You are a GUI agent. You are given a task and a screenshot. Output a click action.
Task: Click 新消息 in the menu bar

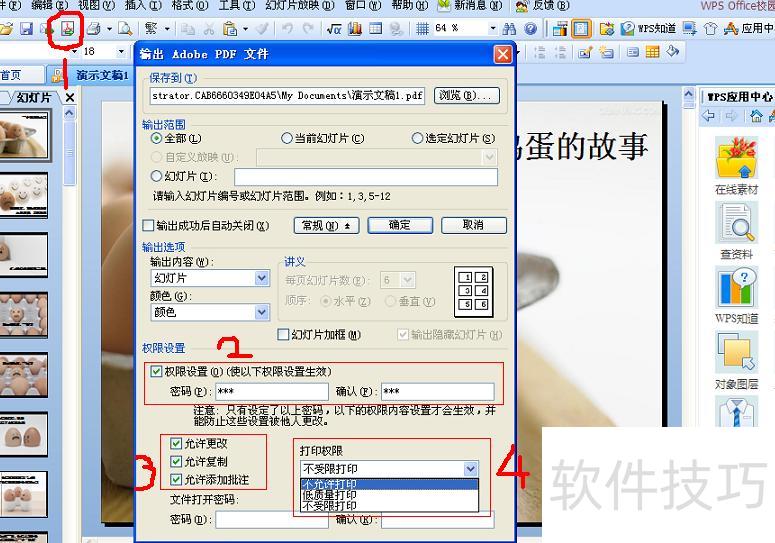point(470,5)
